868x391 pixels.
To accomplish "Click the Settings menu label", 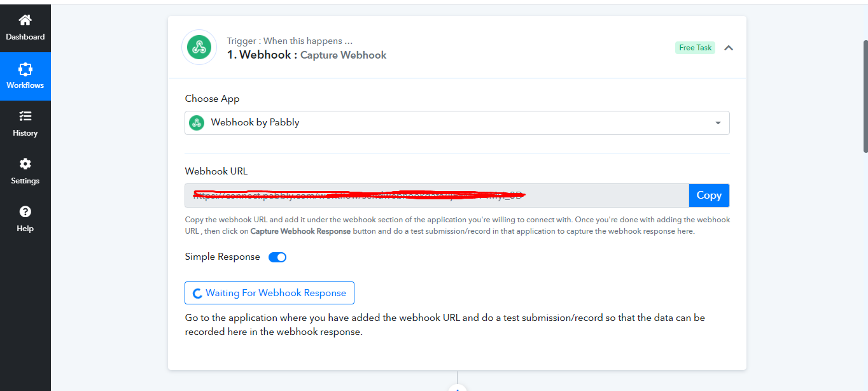I will 25,181.
